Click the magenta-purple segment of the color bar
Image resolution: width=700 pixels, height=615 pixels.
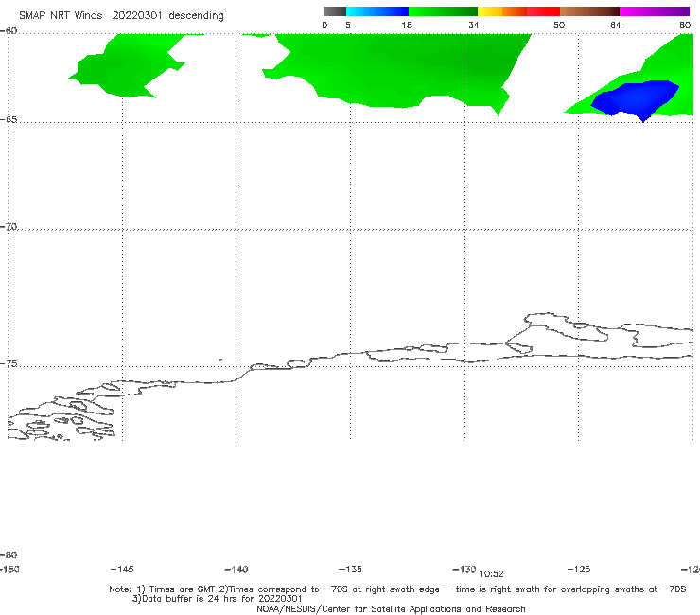point(655,11)
